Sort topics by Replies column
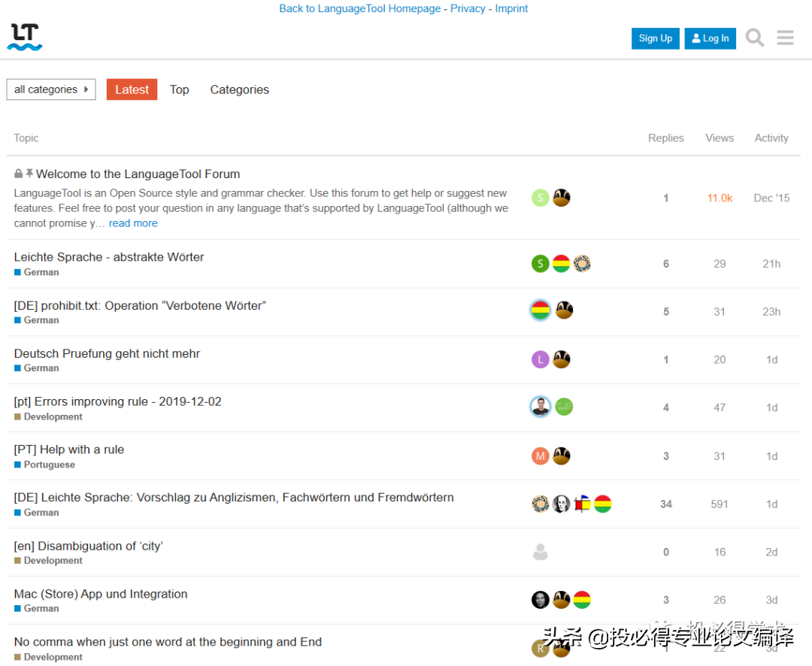Screen dimensions: 812x666 666,138
